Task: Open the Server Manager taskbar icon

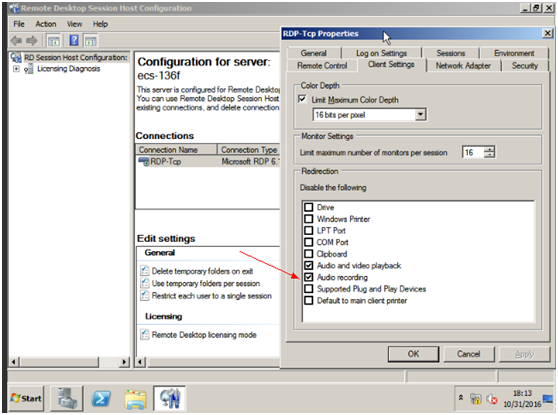Action: pyautogui.click(x=67, y=398)
